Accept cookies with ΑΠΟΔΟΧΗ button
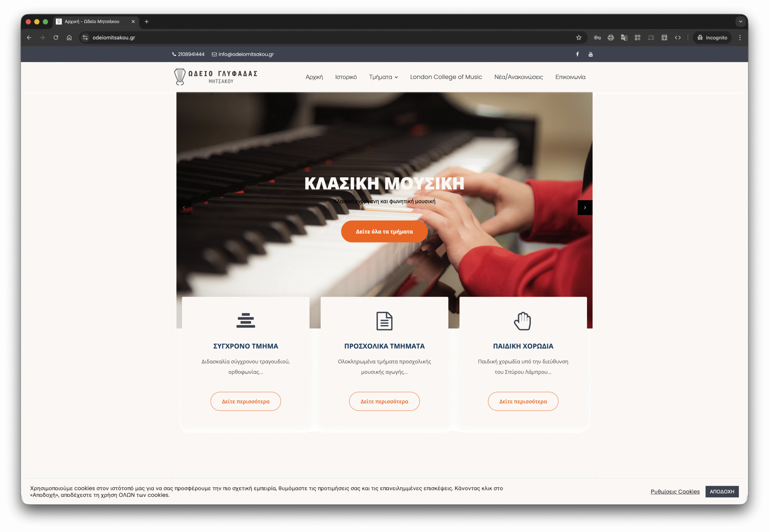Image resolution: width=769 pixels, height=532 pixels. point(722,491)
